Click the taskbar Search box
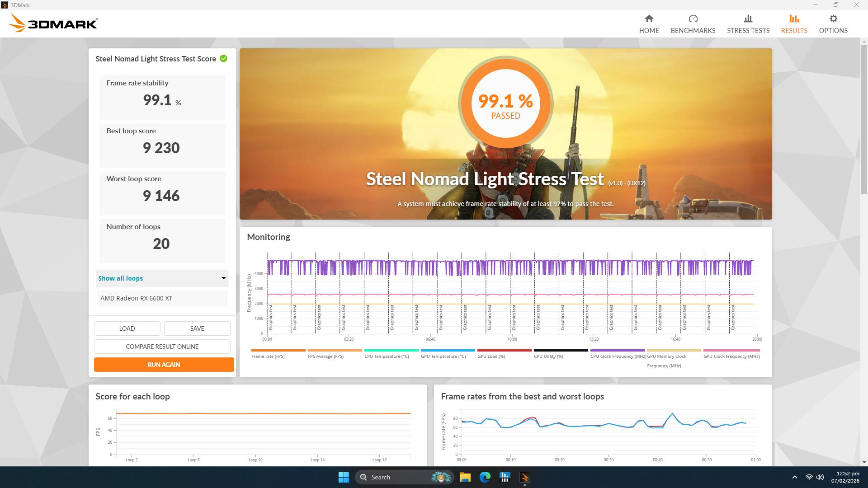Image resolution: width=868 pixels, height=488 pixels. (x=404, y=477)
